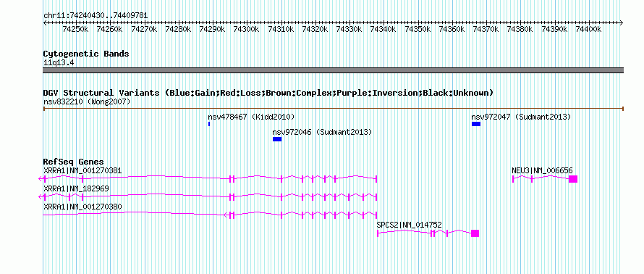The height and width of the screenshot is (274, 644).
Task: Open the nsv478467 (Kidd2010) variant label
Action: (x=251, y=117)
